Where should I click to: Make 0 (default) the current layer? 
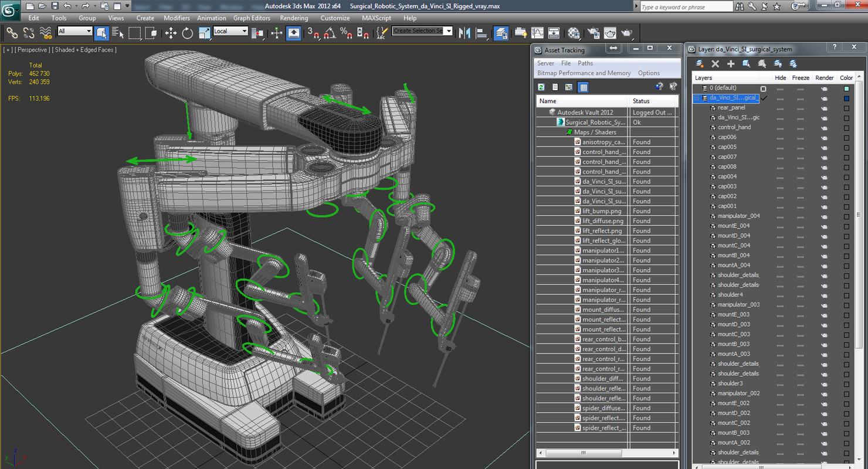coord(763,89)
